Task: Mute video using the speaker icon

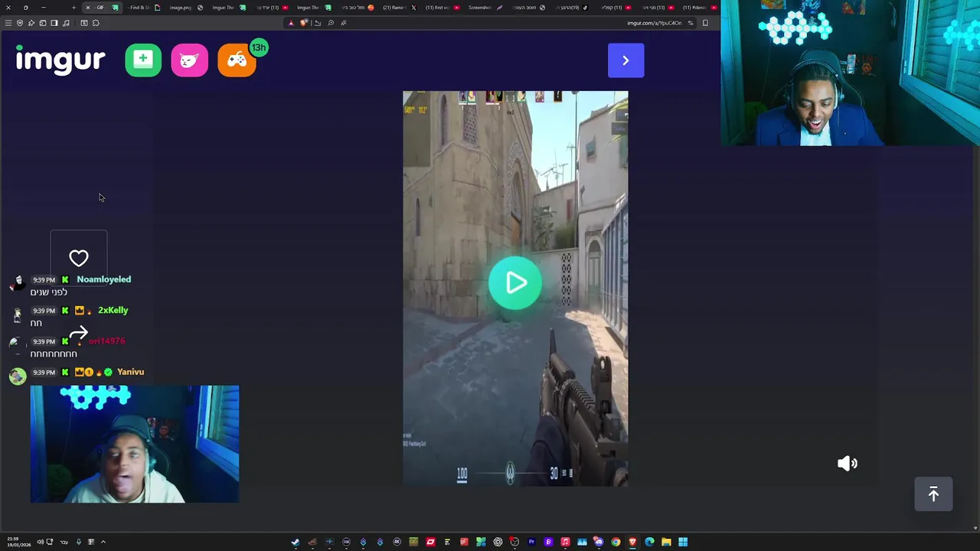Action: [x=847, y=463]
